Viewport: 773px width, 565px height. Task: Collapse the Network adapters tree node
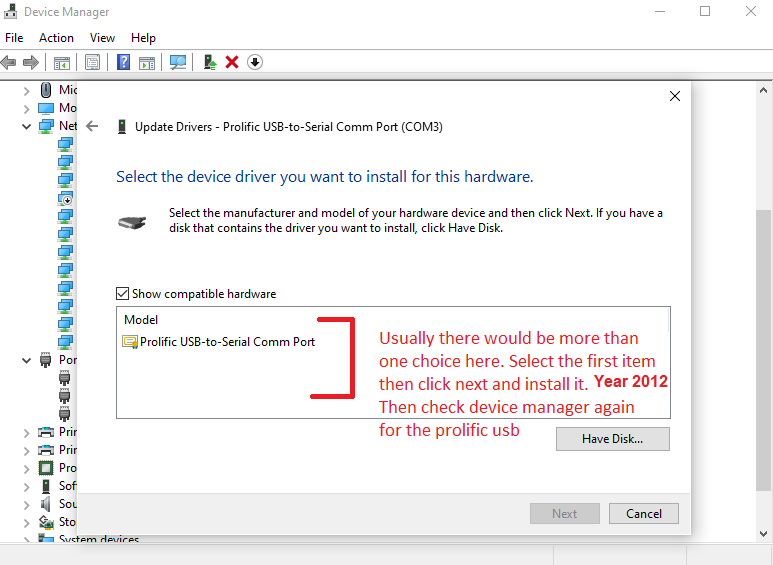[x=27, y=126]
